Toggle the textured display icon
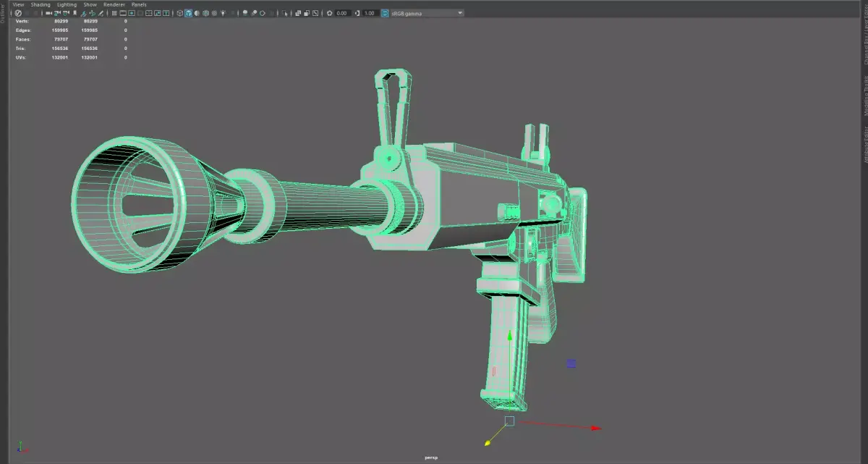868x464 pixels. click(x=214, y=13)
